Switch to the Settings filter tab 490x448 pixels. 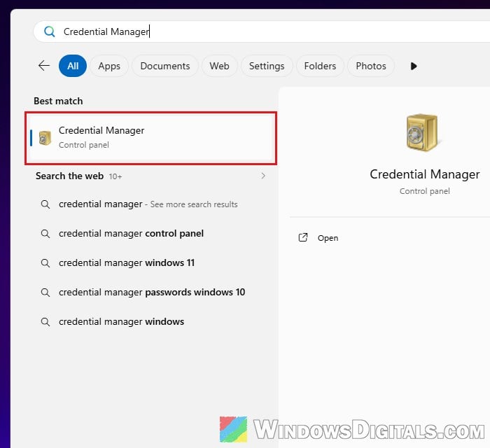[x=267, y=66]
